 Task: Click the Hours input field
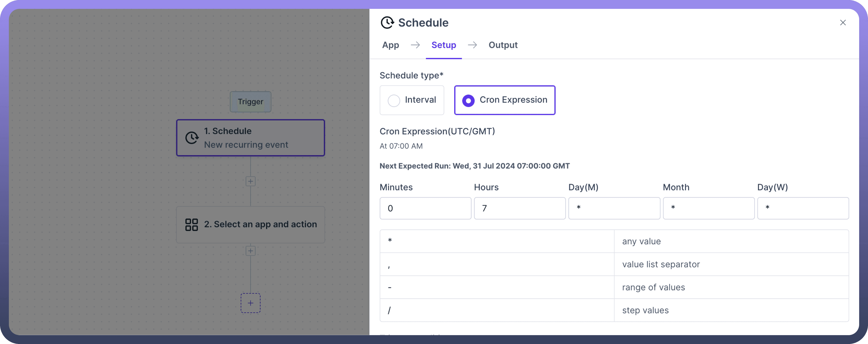(x=520, y=208)
